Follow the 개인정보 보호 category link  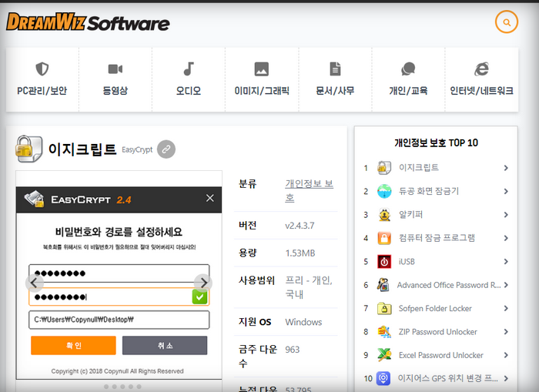point(309,191)
